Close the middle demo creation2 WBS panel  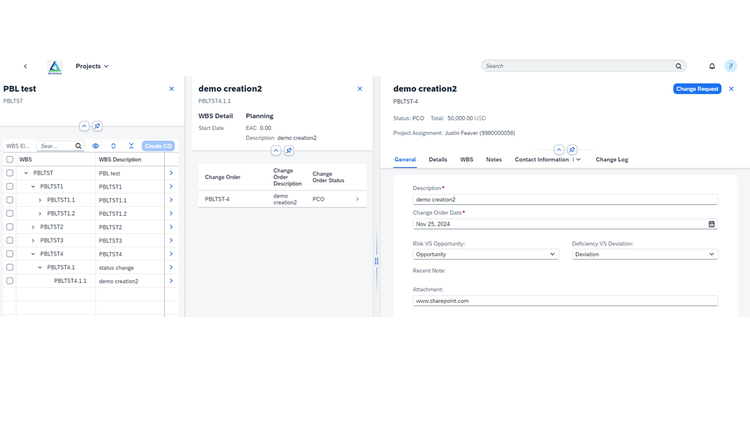(x=360, y=89)
